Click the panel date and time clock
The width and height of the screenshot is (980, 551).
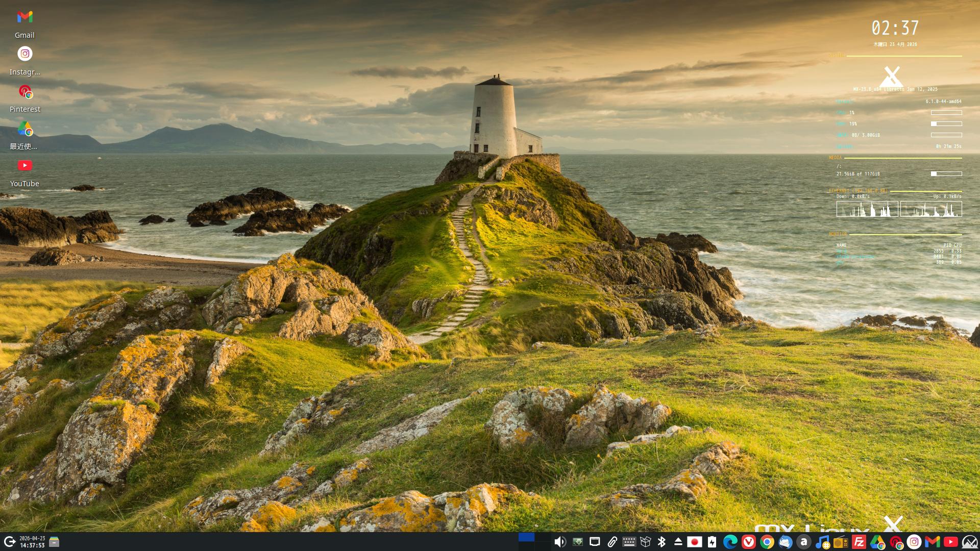point(32,542)
